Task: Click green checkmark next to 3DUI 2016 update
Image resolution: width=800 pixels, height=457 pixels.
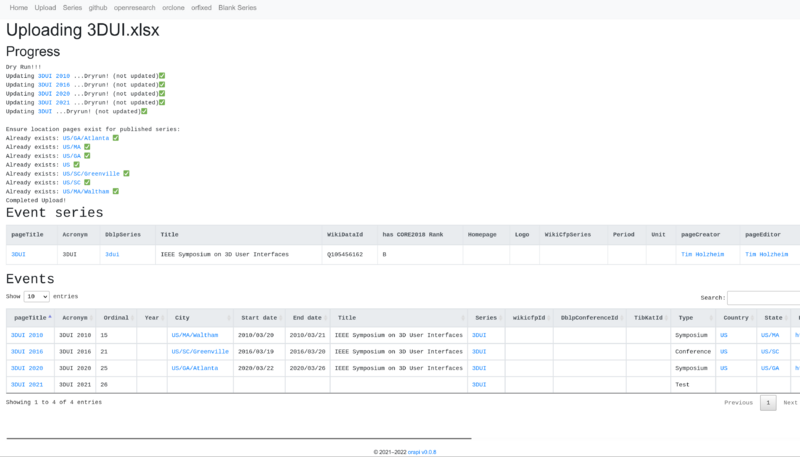Action: pyautogui.click(x=162, y=85)
